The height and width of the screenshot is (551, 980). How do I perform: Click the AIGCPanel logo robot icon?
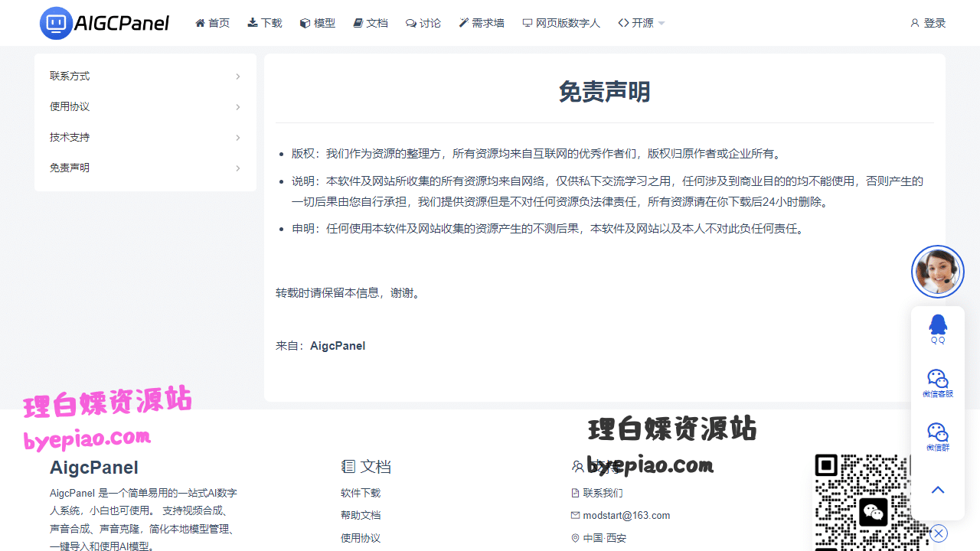pyautogui.click(x=56, y=23)
